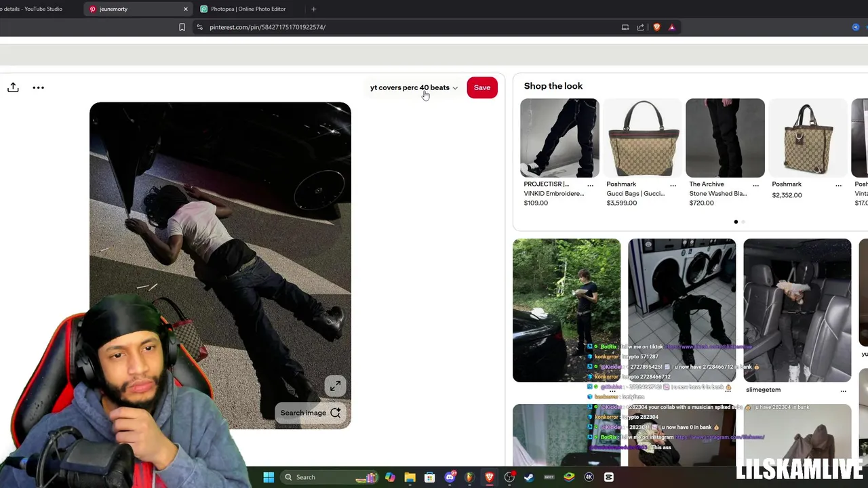Open the Windows Start menu
Image resolution: width=868 pixels, height=488 pixels.
coord(269,477)
